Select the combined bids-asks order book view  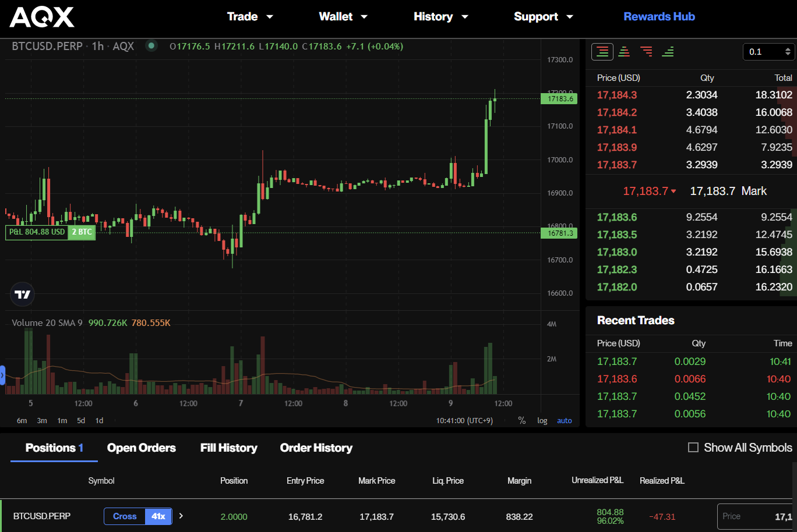tap(602, 52)
